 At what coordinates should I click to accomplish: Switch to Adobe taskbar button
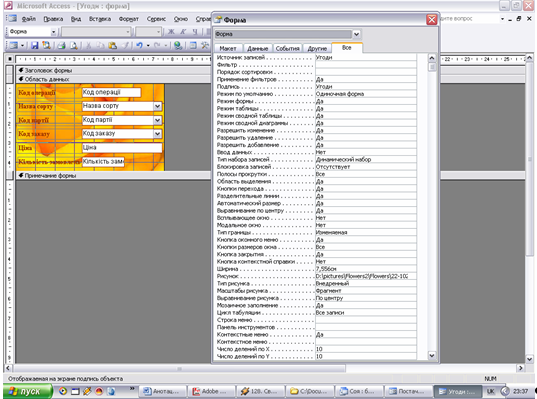212,391
